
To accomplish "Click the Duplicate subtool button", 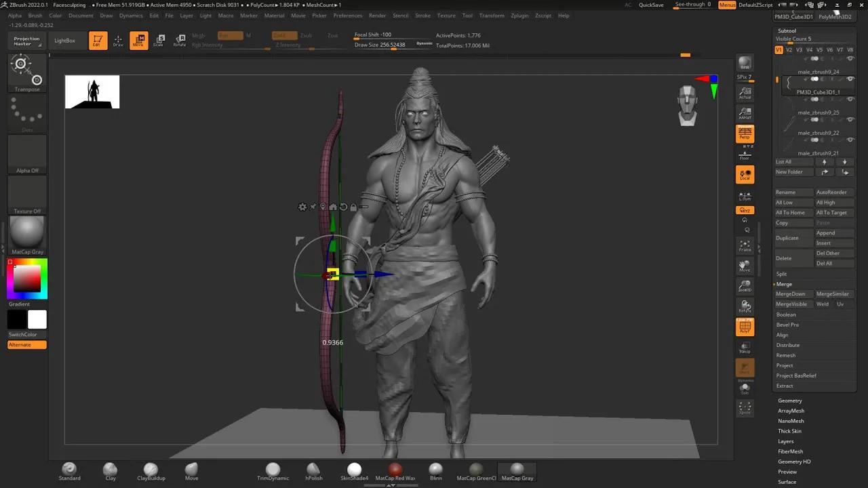I will [x=787, y=237].
